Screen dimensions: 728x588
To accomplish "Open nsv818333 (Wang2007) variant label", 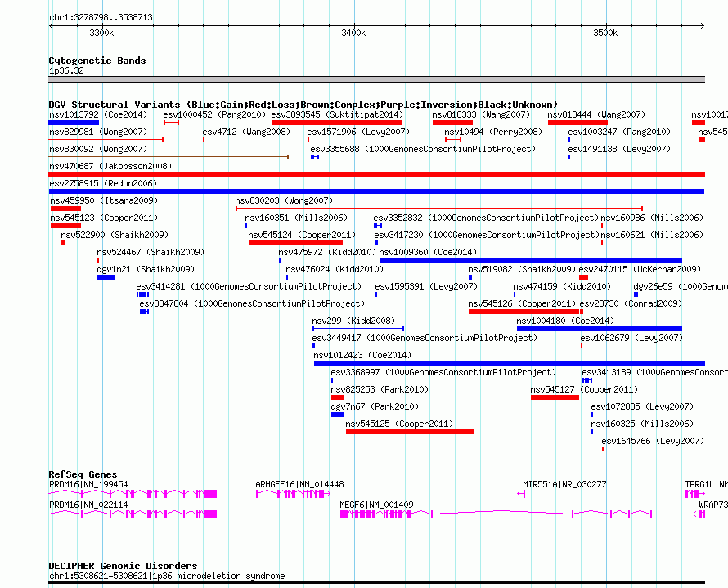I will point(481,114).
